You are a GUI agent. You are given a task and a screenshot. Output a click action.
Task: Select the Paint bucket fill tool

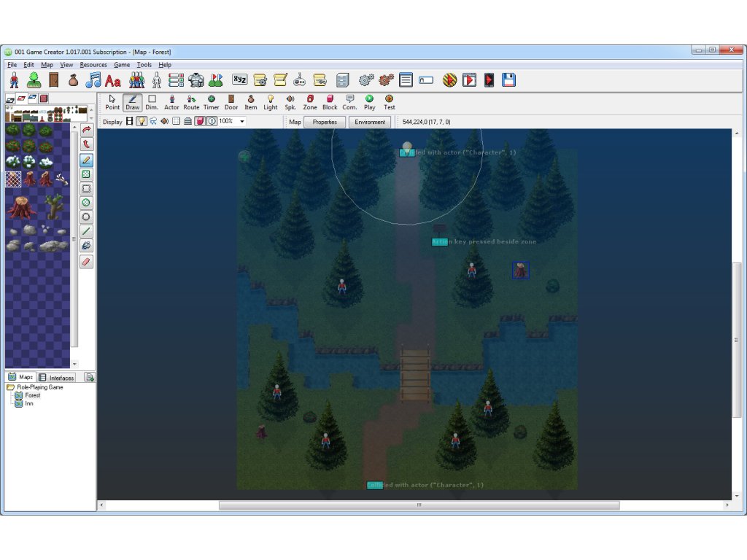[87, 245]
